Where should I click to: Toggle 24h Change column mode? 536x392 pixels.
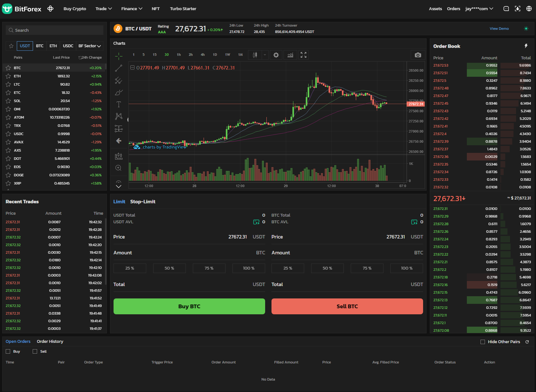pos(90,57)
